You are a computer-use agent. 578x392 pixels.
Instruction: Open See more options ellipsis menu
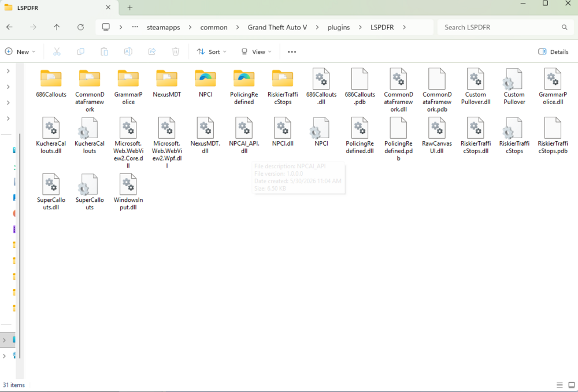(x=291, y=51)
